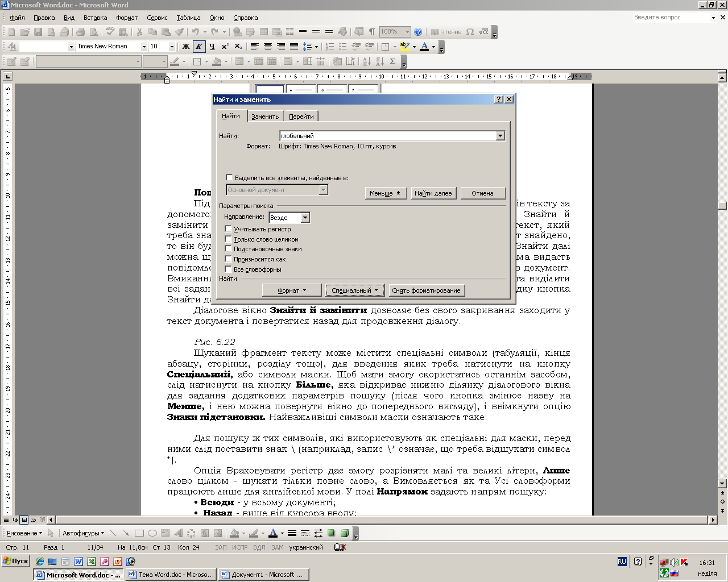Toggle underline formatting button Ч
Viewport: 728px width, 582px height.
(212, 47)
